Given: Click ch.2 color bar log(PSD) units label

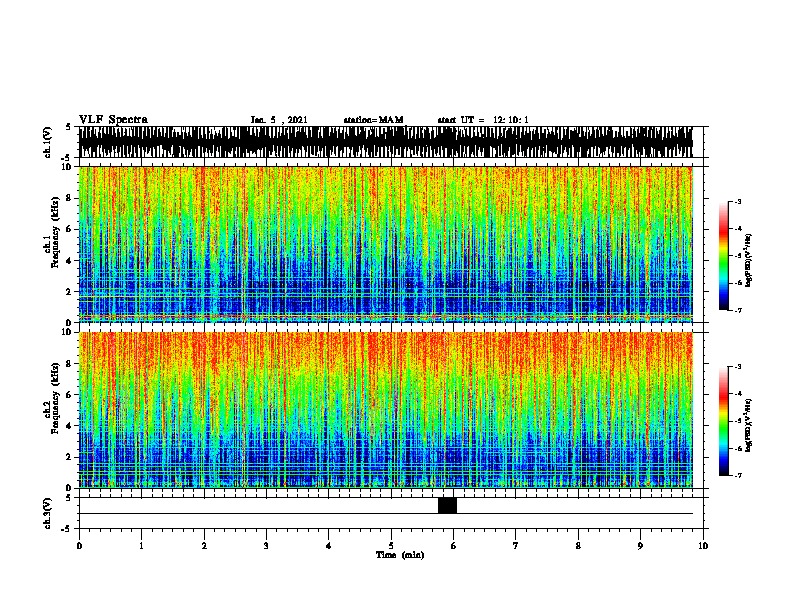Looking at the screenshot, I should pos(749,425).
